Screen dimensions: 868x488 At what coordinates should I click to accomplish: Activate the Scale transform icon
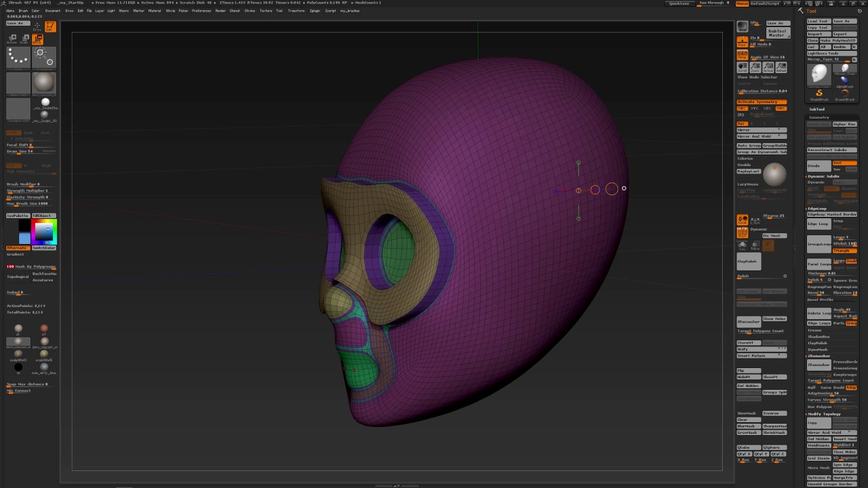(x=24, y=40)
